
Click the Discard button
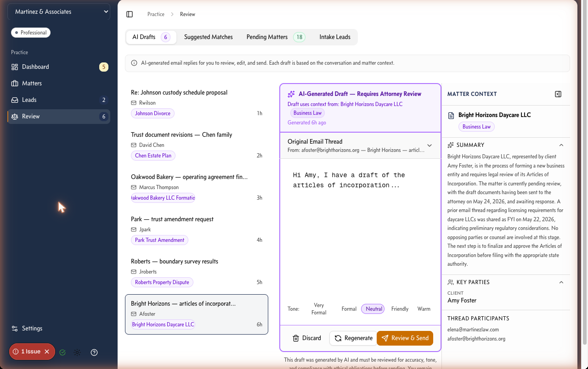click(x=307, y=338)
